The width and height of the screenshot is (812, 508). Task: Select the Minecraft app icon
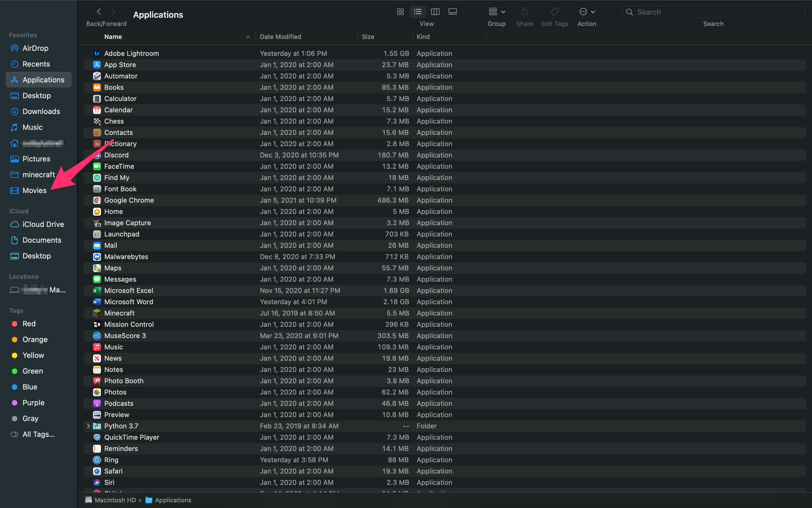[x=97, y=313]
